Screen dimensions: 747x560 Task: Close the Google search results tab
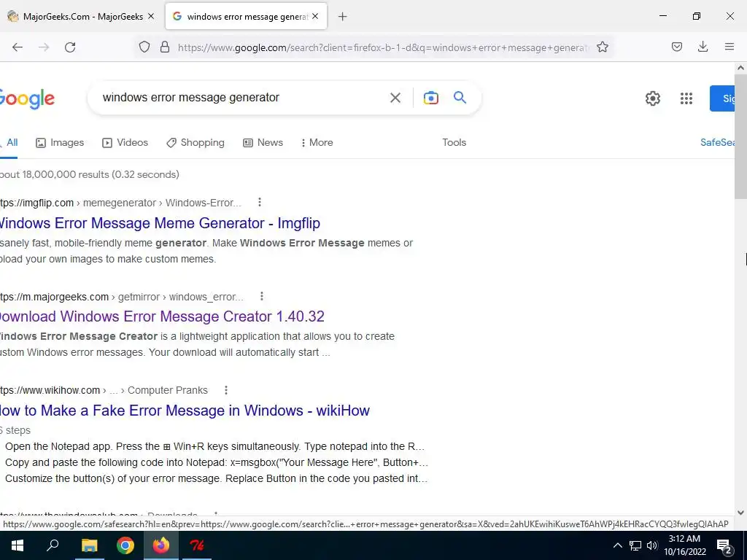pyautogui.click(x=315, y=16)
